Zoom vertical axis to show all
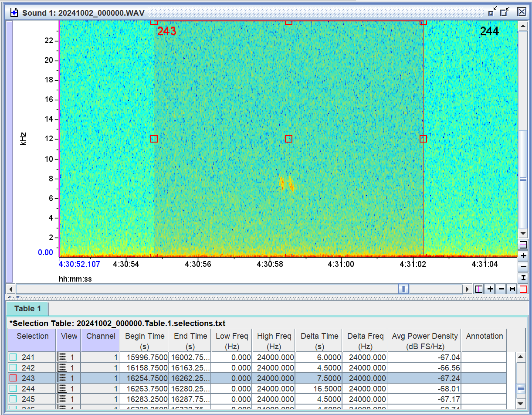The image size is (532, 415). pyautogui.click(x=523, y=278)
